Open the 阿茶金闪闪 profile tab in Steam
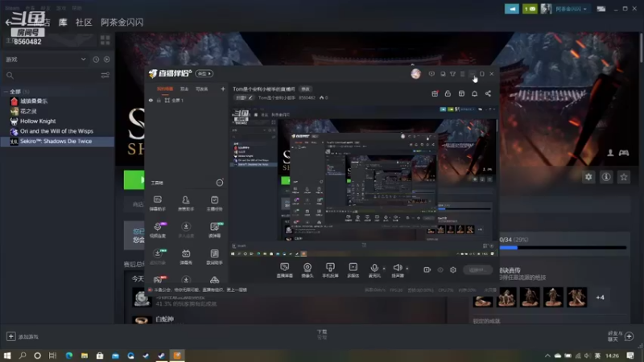This screenshot has width=644, height=362. 122,23
